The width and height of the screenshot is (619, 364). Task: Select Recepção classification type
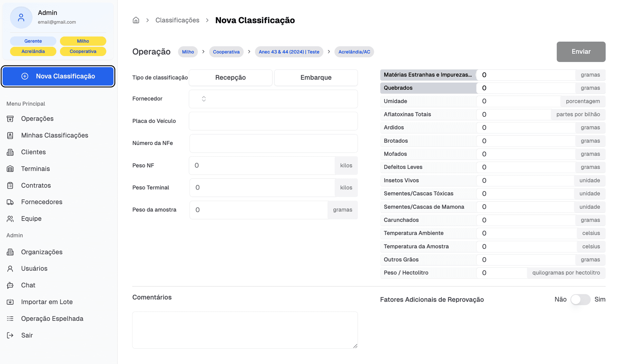click(x=230, y=78)
